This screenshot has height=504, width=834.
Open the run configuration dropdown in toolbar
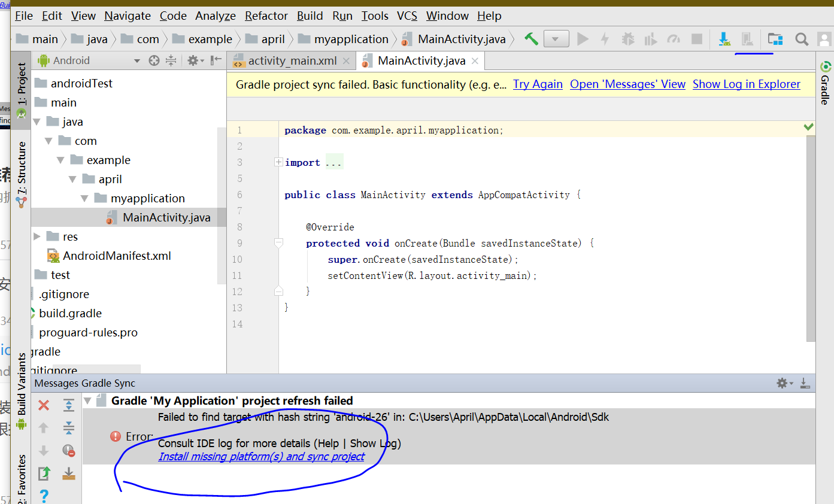click(556, 39)
